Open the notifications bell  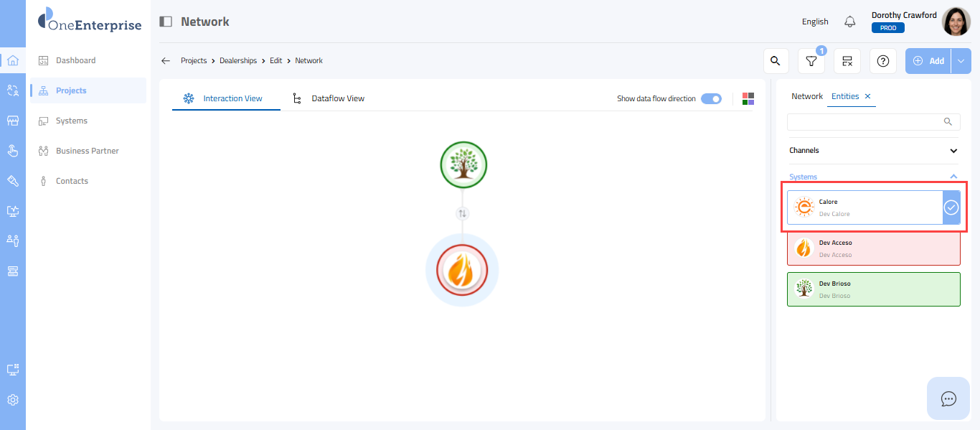click(x=850, y=22)
